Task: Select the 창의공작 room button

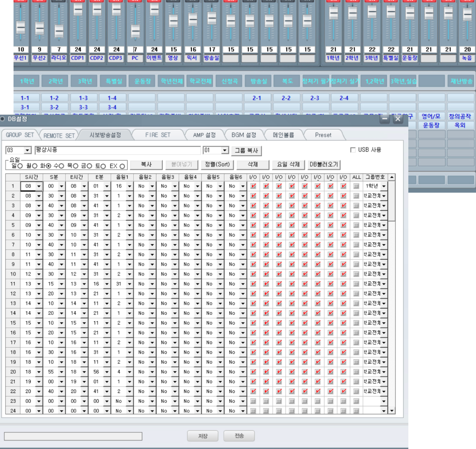Action: pyautogui.click(x=460, y=116)
